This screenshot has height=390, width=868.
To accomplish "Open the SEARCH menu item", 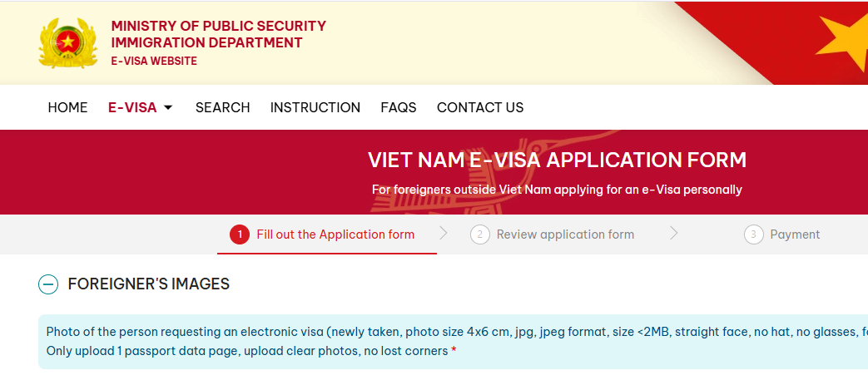I will coord(222,107).
